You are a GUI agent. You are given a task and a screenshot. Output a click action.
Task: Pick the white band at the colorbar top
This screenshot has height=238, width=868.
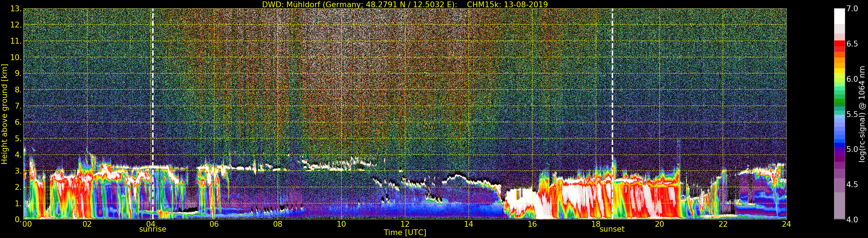[x=839, y=16]
